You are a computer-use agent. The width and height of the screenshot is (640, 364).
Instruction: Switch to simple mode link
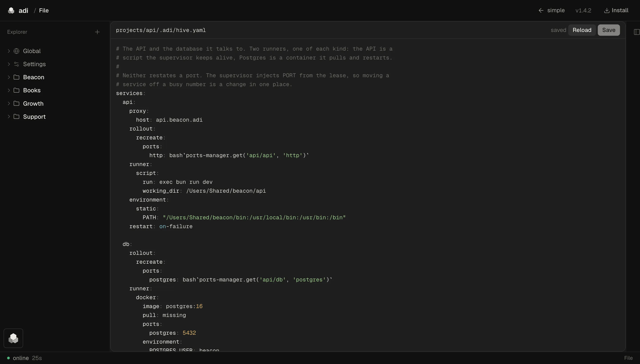coord(556,10)
